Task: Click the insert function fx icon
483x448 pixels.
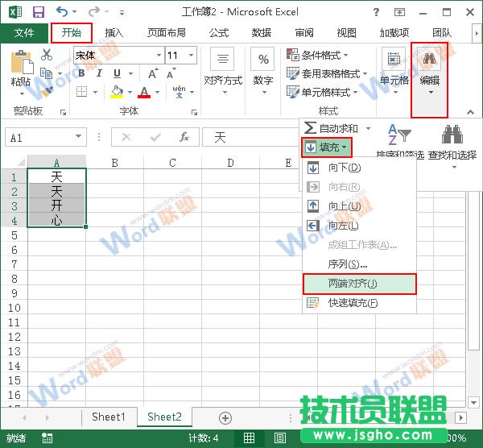Action: click(x=184, y=137)
